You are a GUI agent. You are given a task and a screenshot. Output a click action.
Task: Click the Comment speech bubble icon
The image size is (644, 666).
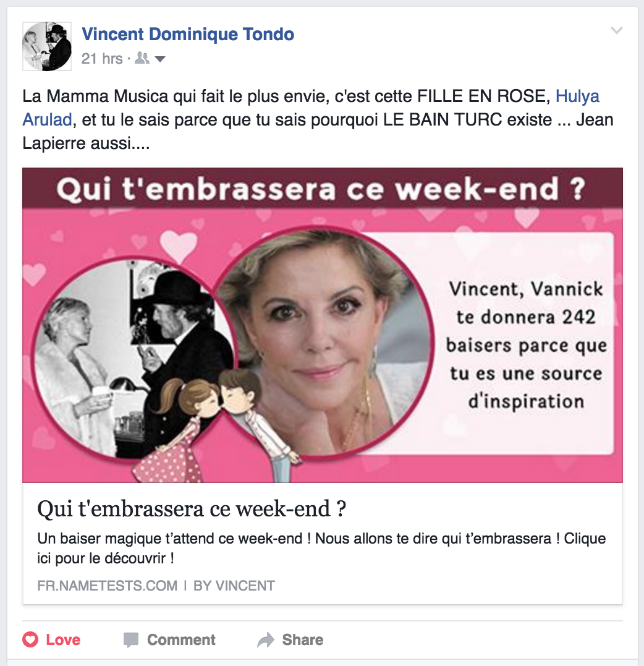click(x=131, y=639)
